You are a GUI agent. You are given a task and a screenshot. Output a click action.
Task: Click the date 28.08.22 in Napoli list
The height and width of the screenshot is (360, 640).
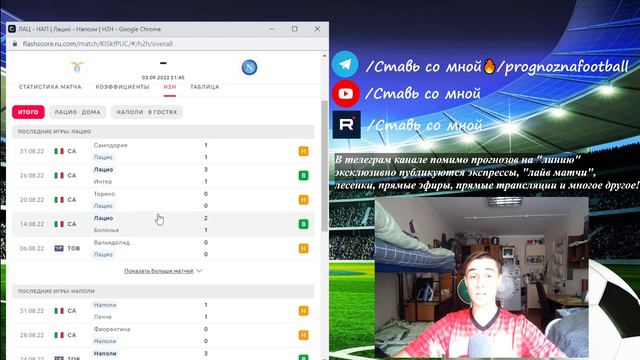(x=32, y=335)
